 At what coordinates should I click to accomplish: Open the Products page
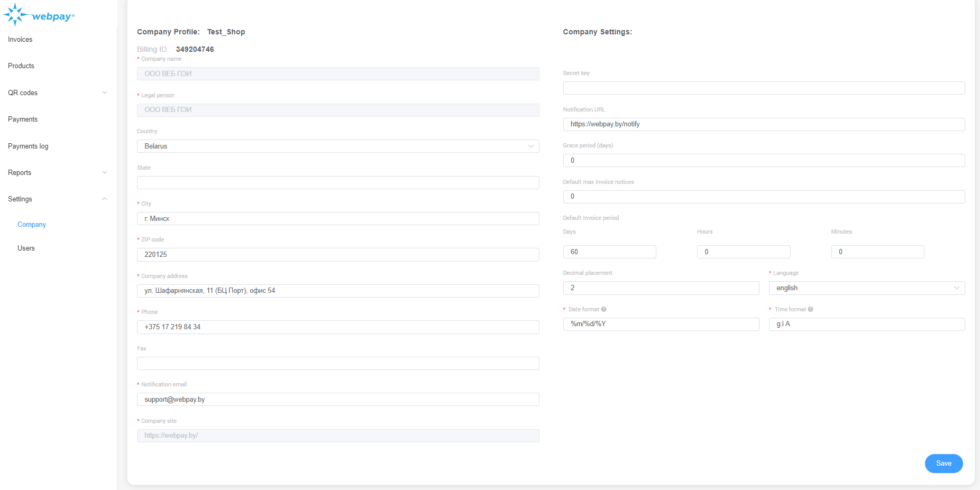(x=21, y=66)
